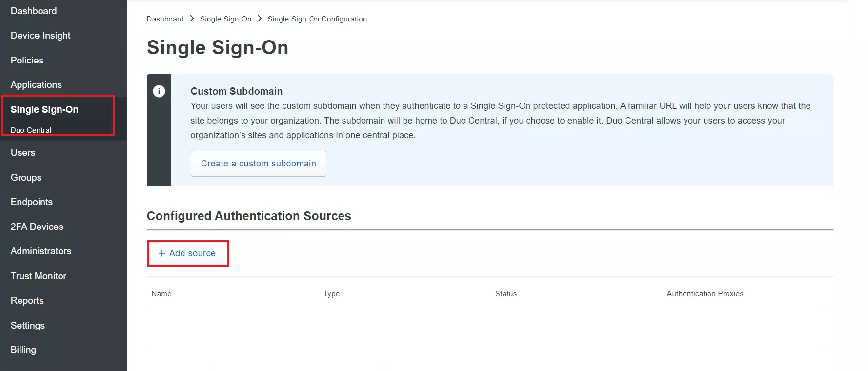Go to Device Insight section
This screenshot has width=868, height=371.
tap(40, 36)
